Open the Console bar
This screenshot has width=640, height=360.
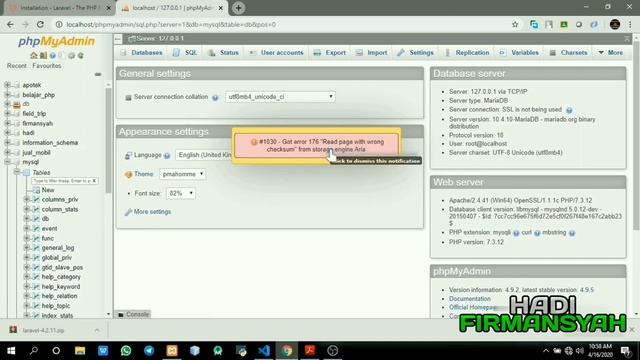133,314
